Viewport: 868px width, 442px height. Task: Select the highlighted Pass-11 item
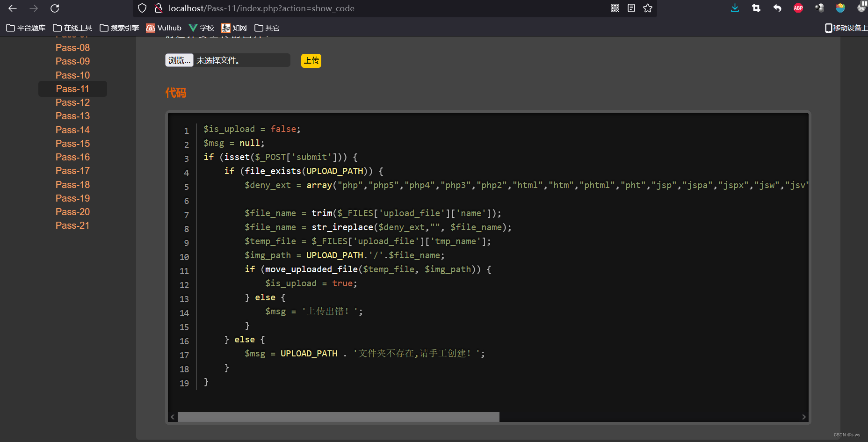pos(72,89)
